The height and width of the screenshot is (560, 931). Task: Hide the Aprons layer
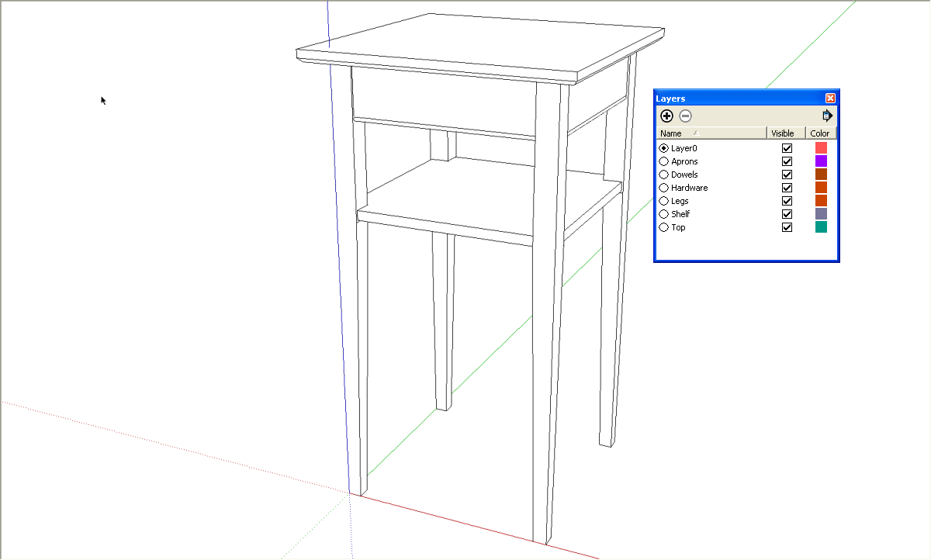click(787, 161)
